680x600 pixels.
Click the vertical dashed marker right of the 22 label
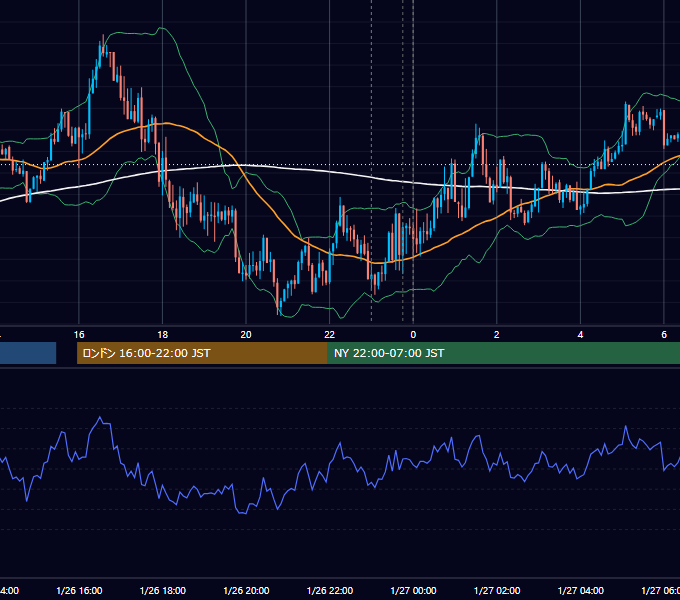[371, 160]
